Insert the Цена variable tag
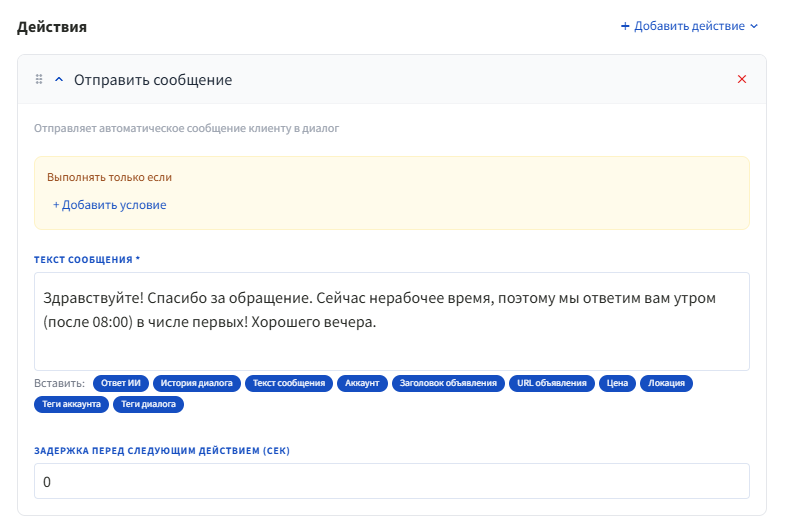This screenshot has width=789, height=521. tap(617, 383)
